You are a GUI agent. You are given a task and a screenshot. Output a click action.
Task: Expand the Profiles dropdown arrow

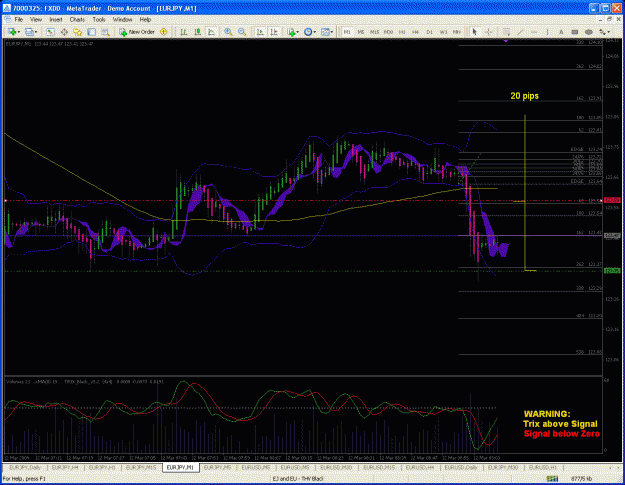pyautogui.click(x=36, y=32)
